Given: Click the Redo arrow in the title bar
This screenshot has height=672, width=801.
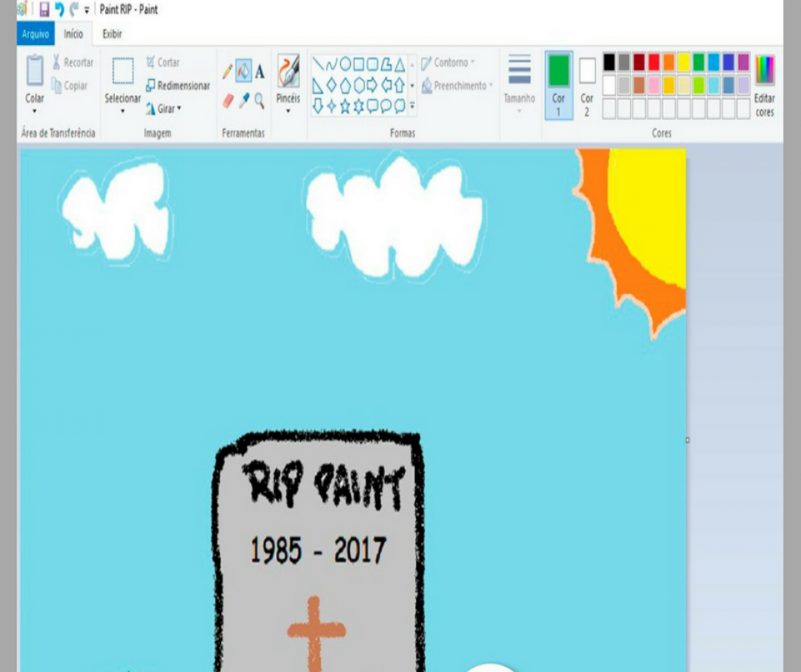Looking at the screenshot, I should click(x=74, y=9).
